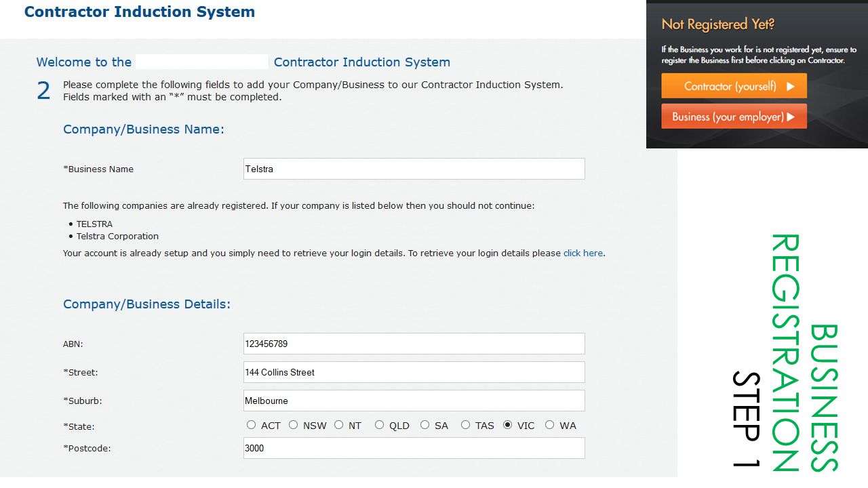Choose QLD as the state
Screen dimensions: 868x488
379,425
